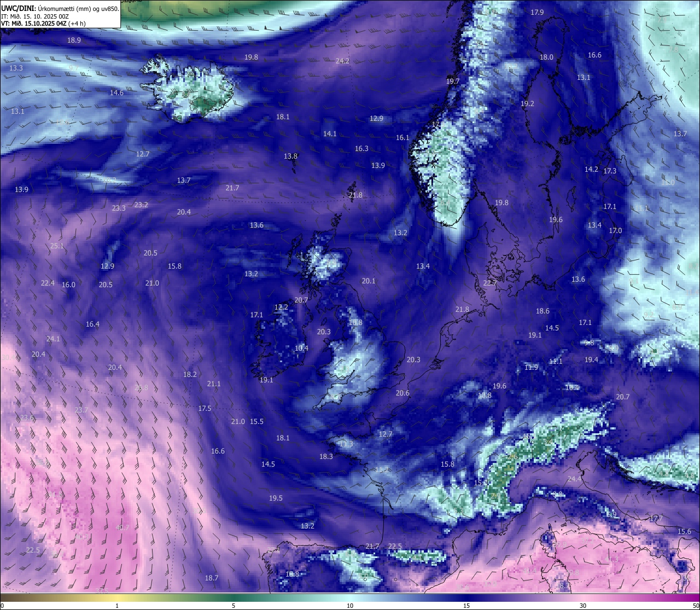Click the 18.3 value west of Brittany
This screenshot has width=700, height=610.
pyautogui.click(x=326, y=456)
